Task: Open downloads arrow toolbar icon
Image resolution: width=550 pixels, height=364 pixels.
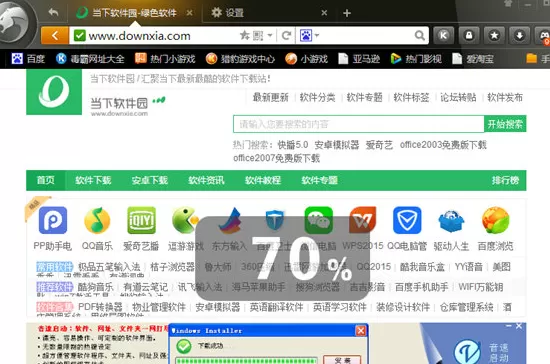Action: (519, 35)
